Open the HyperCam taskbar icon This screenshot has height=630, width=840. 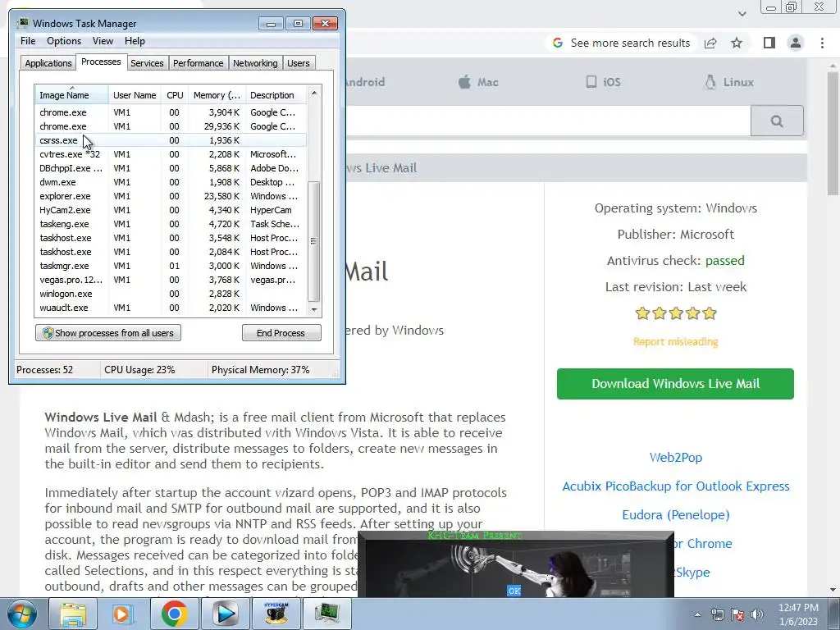tap(276, 614)
